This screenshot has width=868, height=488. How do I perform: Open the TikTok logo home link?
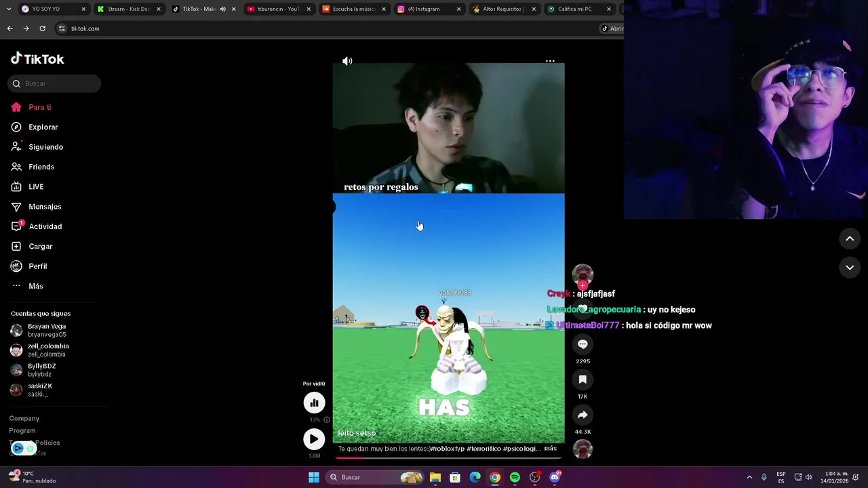coord(37,59)
